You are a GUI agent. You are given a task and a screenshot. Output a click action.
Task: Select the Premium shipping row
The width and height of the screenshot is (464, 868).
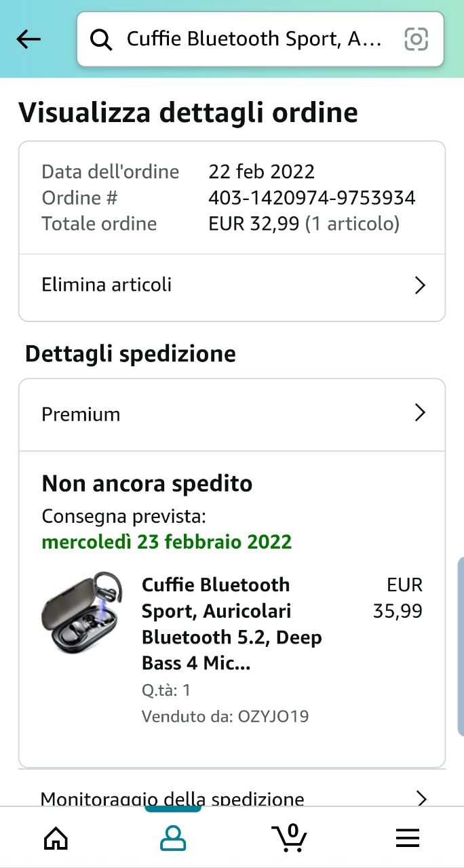tap(81, 414)
